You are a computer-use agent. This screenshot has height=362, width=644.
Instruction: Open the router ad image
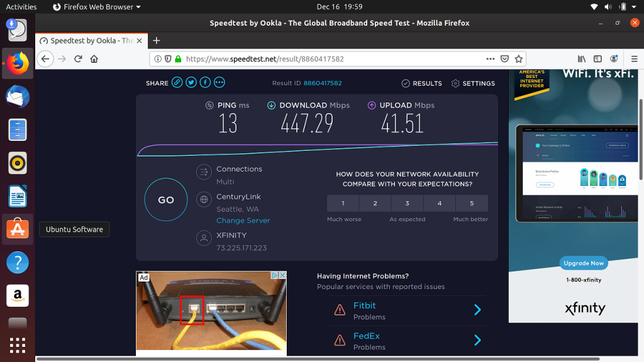coord(211,310)
